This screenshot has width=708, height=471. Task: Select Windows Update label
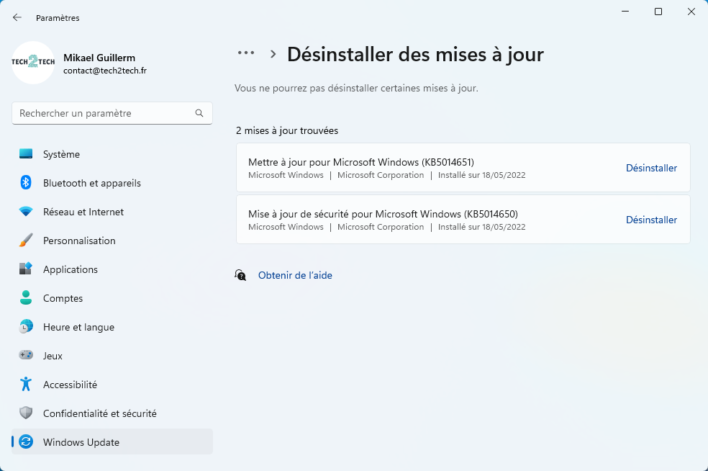(x=81, y=443)
